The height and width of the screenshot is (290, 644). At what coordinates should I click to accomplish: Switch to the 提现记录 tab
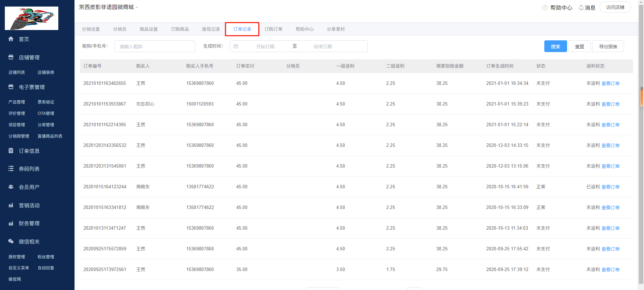(x=211, y=29)
